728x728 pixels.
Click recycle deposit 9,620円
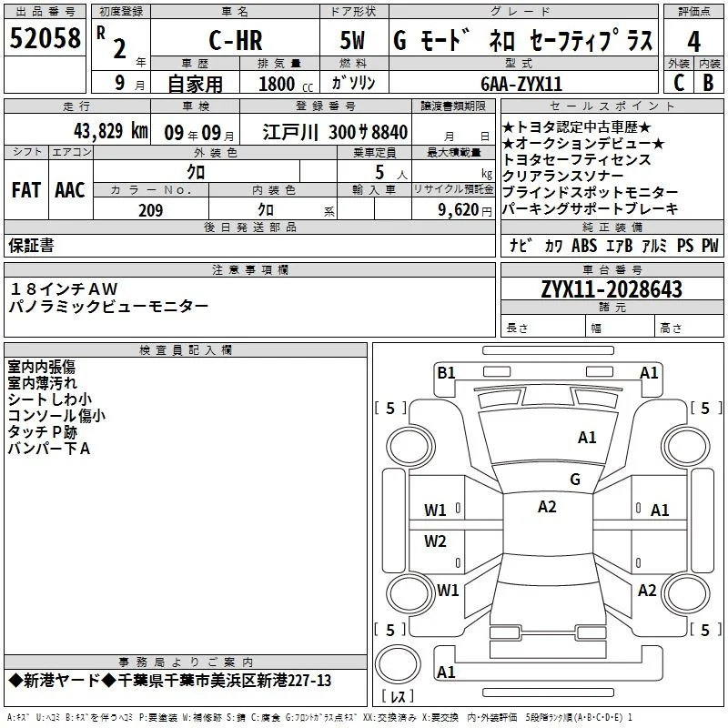click(465, 210)
